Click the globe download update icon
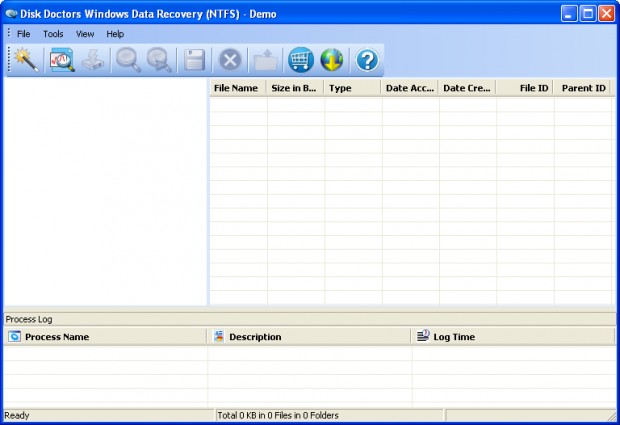This screenshot has width=620, height=425. point(331,60)
